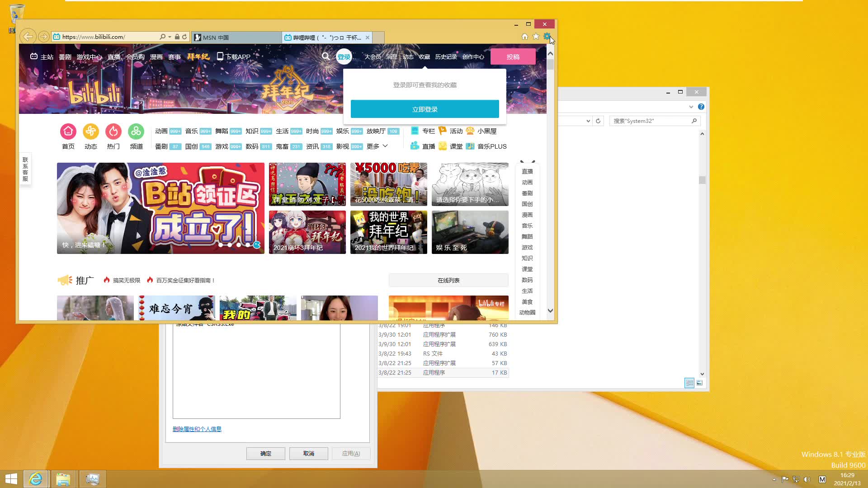This screenshot has width=868, height=488.
Task: Open the Explorer address path dropdown
Action: coord(588,121)
